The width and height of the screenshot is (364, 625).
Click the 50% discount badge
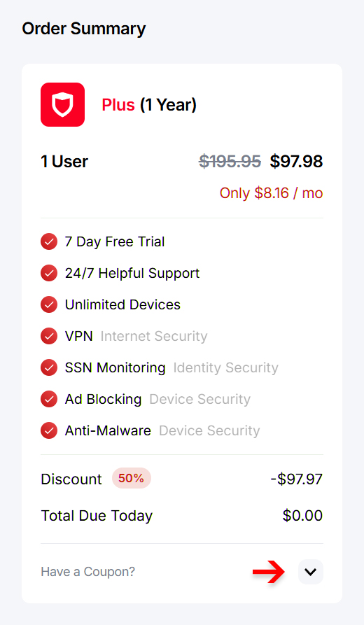[131, 478]
